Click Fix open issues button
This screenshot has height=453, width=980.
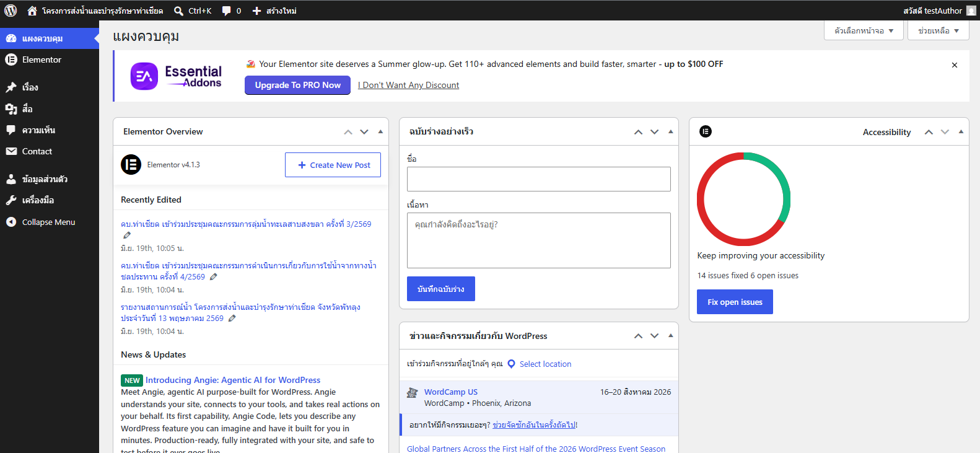pyautogui.click(x=735, y=302)
